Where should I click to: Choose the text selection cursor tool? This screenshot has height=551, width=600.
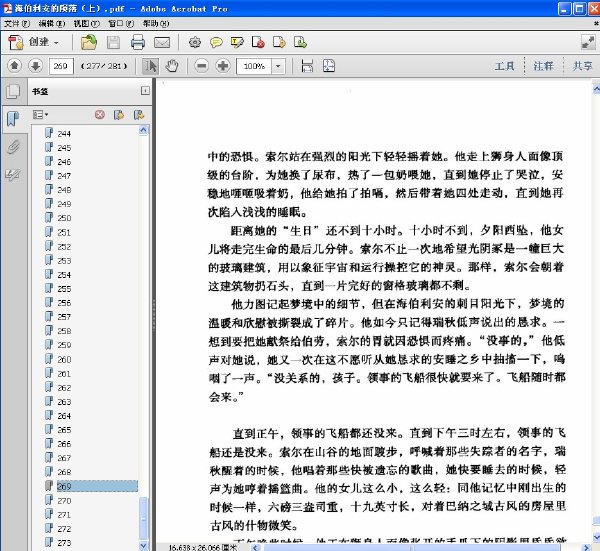tap(150, 66)
